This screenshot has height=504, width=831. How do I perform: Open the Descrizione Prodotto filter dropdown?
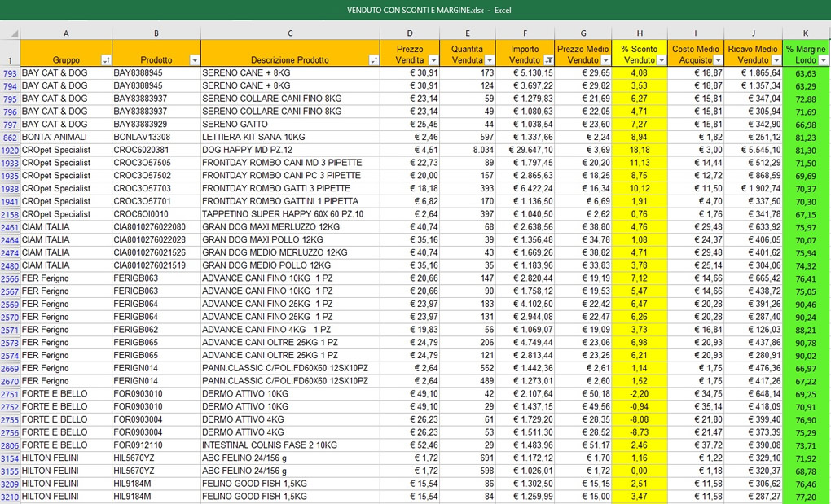coord(374,60)
